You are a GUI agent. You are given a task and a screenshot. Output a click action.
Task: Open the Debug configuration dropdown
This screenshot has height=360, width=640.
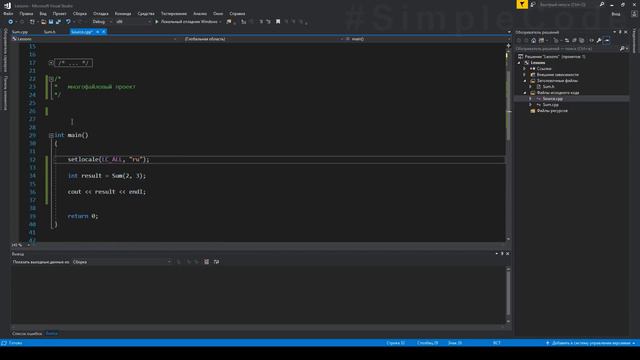click(102, 22)
